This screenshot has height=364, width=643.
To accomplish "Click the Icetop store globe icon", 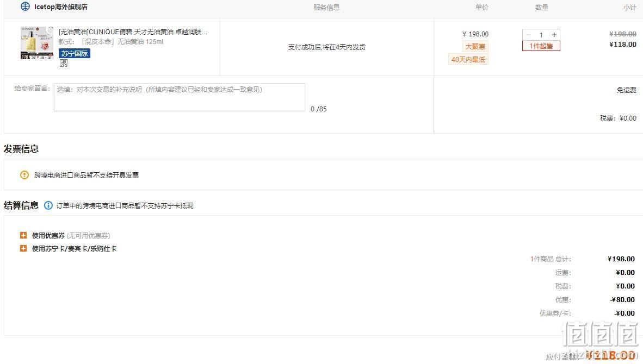I will tap(25, 7).
